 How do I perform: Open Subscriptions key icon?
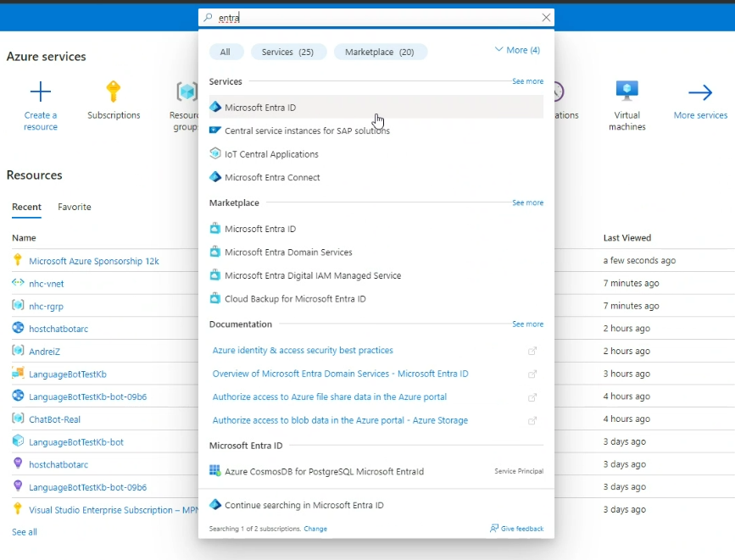tap(113, 91)
